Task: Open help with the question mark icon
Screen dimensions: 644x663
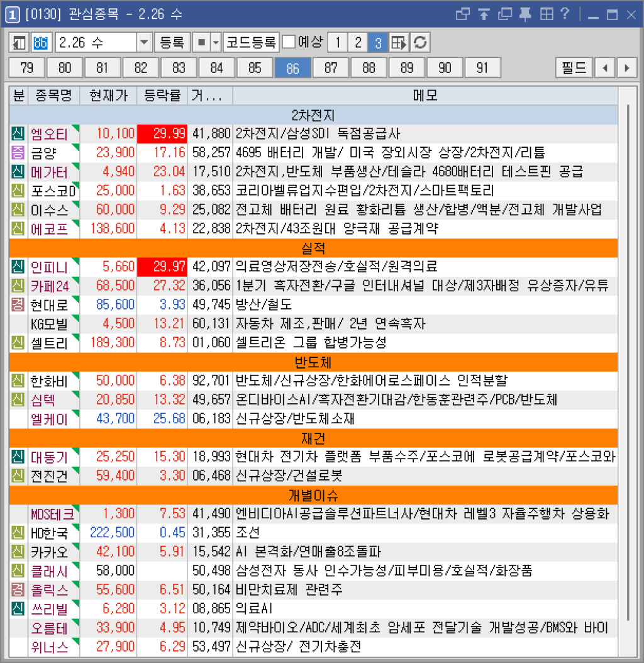Action: [x=565, y=14]
